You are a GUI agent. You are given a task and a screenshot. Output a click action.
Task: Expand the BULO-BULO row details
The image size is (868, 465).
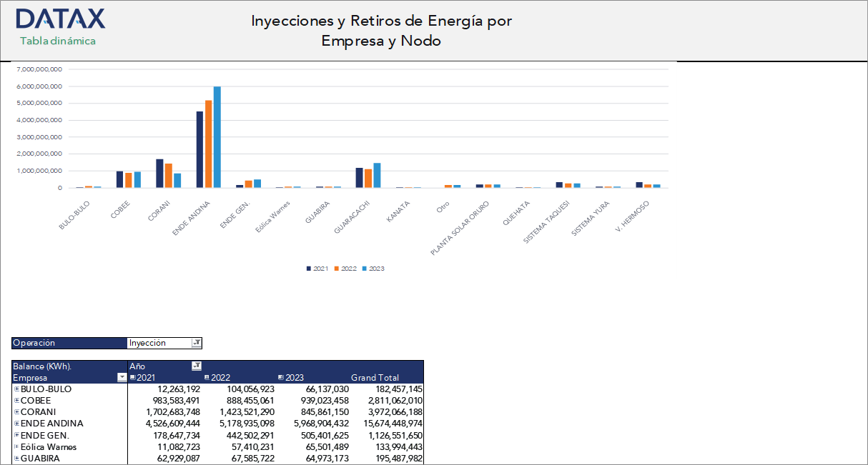17,389
